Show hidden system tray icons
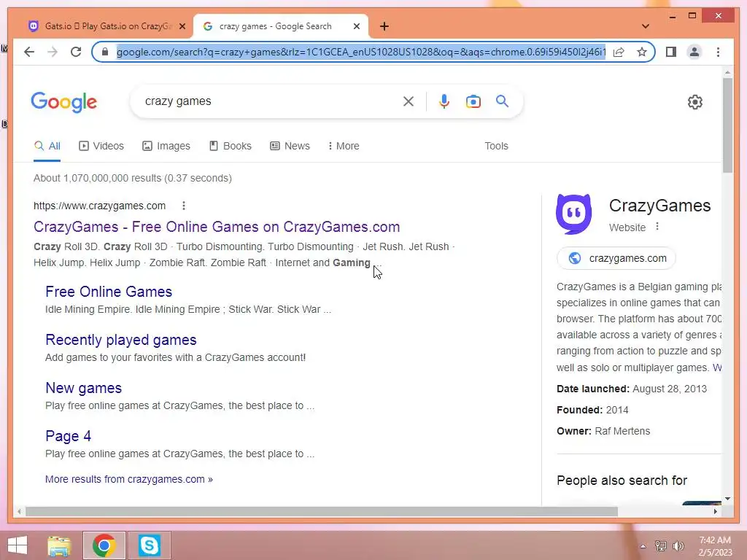747x560 pixels. tap(643, 546)
